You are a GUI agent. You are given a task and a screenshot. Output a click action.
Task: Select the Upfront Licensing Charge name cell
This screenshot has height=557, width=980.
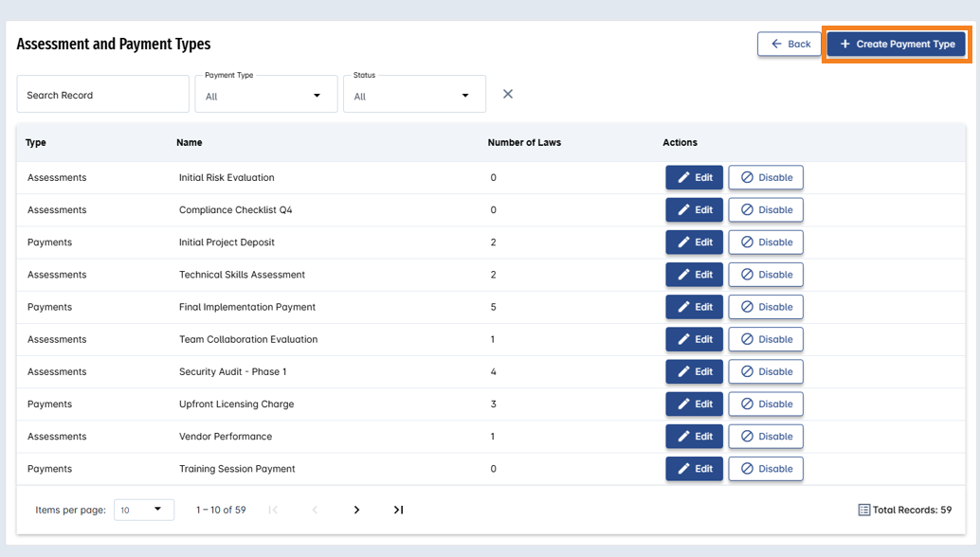[x=236, y=404]
